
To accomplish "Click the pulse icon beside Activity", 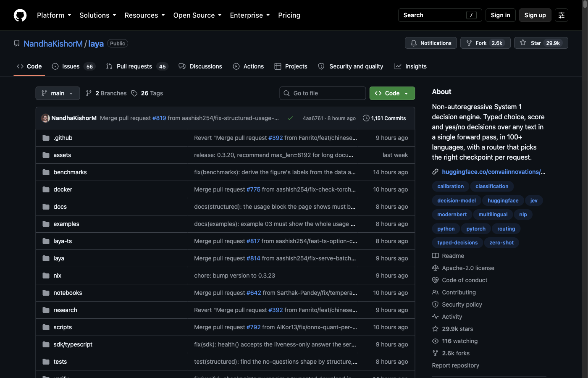I will 436,317.
